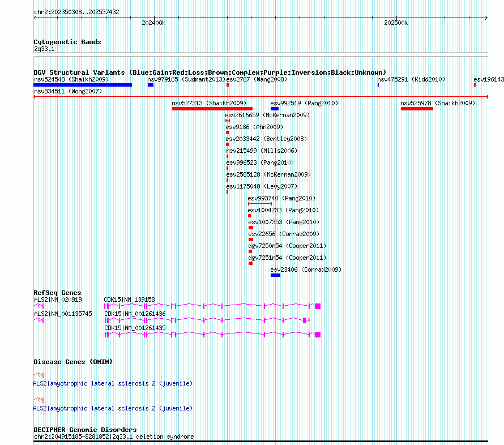Click the CDK15|NM_139158 last exon block
Viewport: 504px width, 445px height.
point(318,306)
